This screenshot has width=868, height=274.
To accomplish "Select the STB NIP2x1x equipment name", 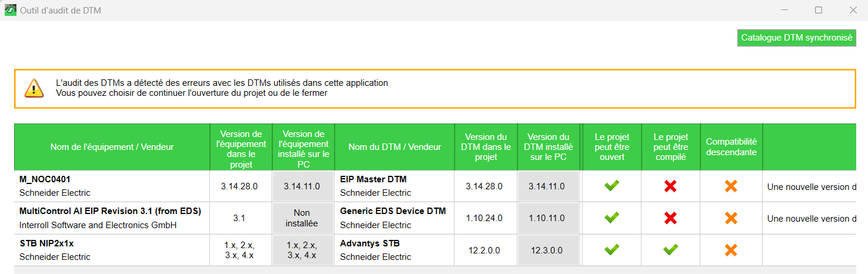I will tap(46, 243).
